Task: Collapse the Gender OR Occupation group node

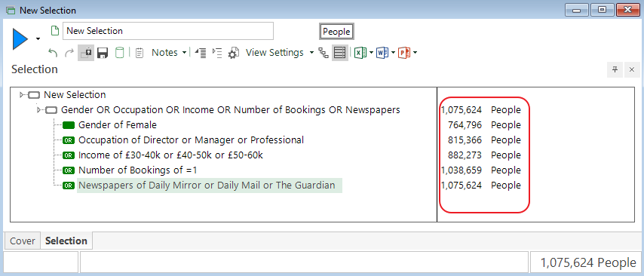Action: click(x=39, y=110)
